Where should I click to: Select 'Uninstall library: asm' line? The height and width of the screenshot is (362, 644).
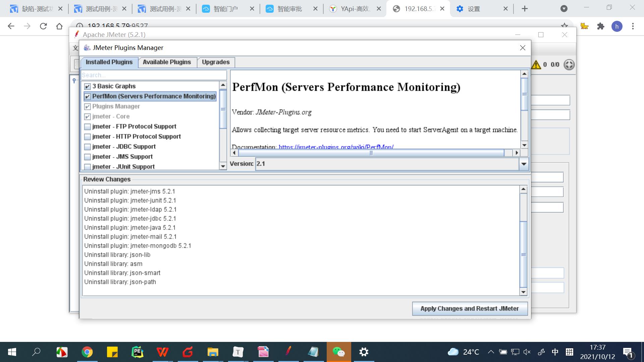coord(113,264)
